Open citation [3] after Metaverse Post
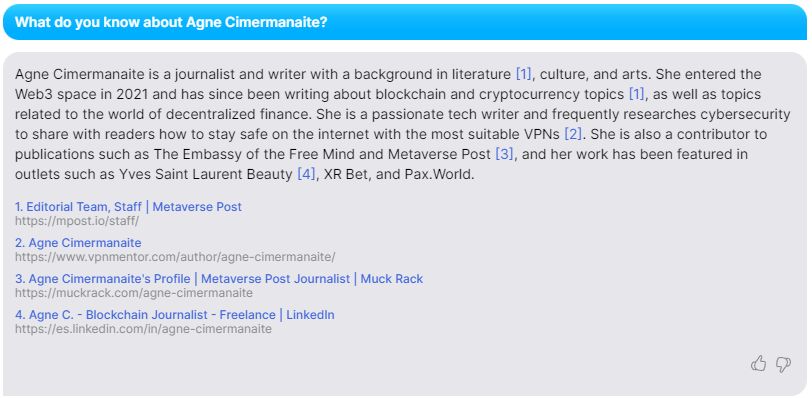This screenshot has height=398, width=812. point(504,154)
